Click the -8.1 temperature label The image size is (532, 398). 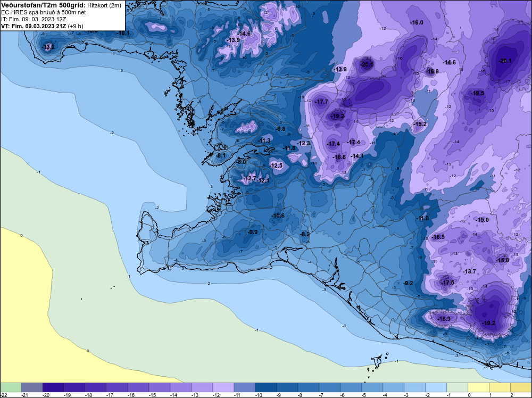221,155
